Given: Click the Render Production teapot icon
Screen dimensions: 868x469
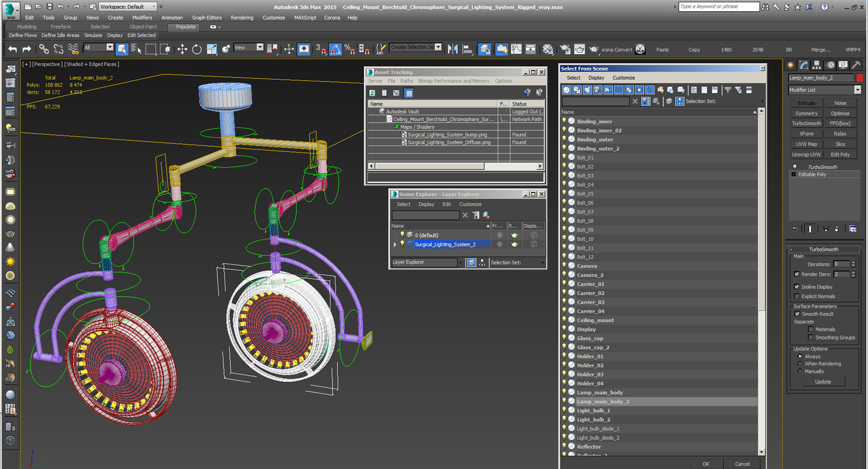Looking at the screenshot, I should [594, 49].
